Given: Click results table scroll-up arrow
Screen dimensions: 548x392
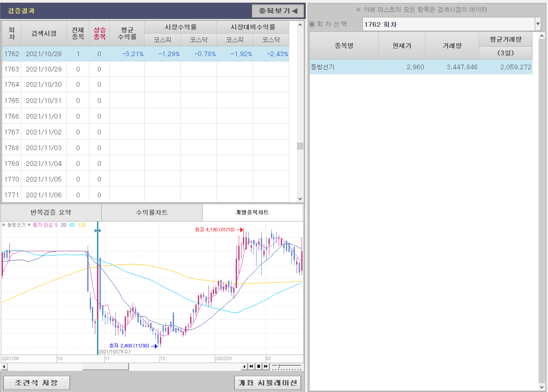Looking at the screenshot, I should [300, 24].
